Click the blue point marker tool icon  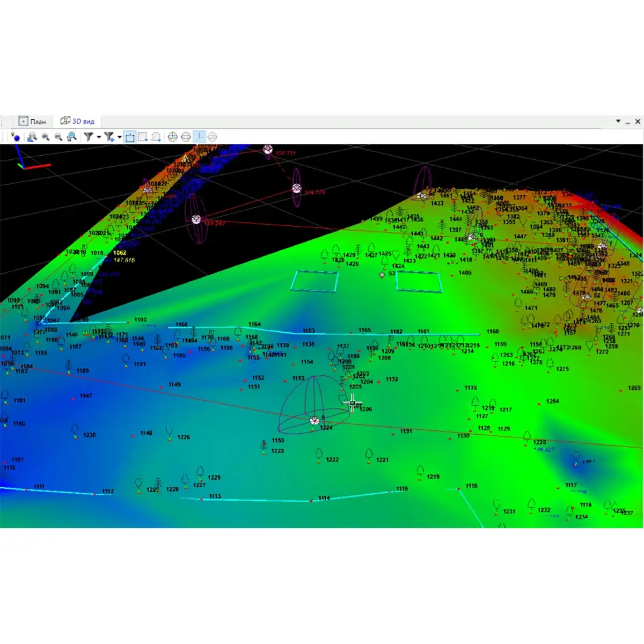click(x=16, y=137)
